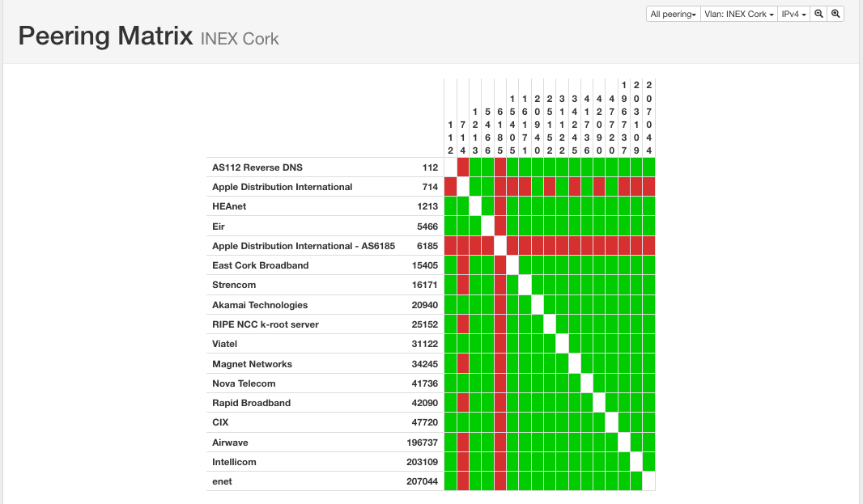Click ASN 42090 beside Rapid Broadband
863x504 pixels.
pyautogui.click(x=425, y=403)
